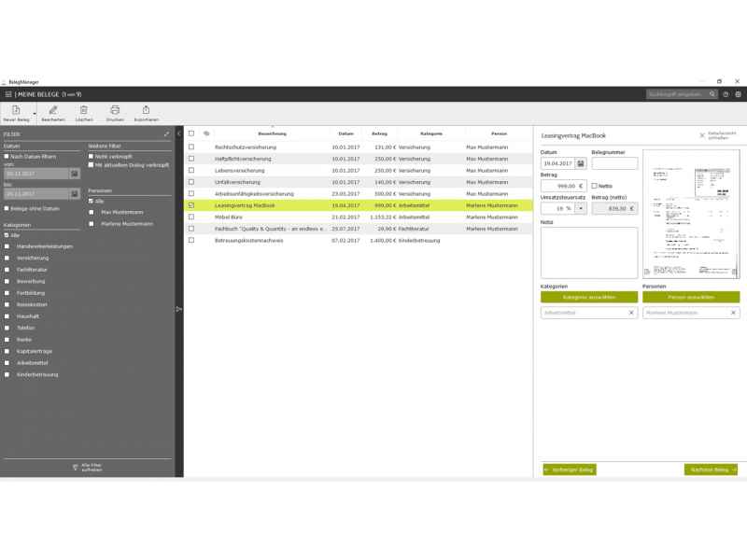Sort by the Kategorie column header

pos(430,133)
